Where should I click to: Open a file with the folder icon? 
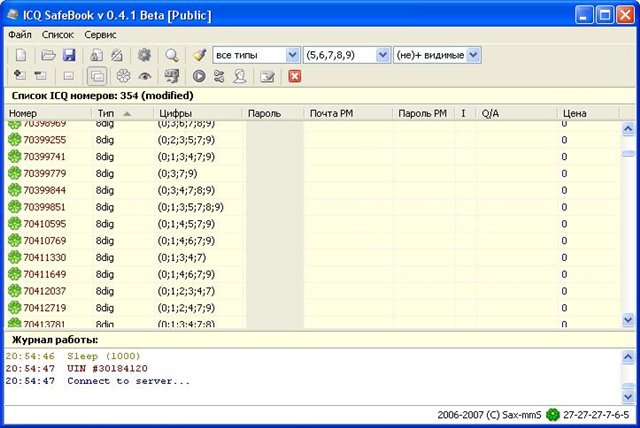click(x=48, y=55)
